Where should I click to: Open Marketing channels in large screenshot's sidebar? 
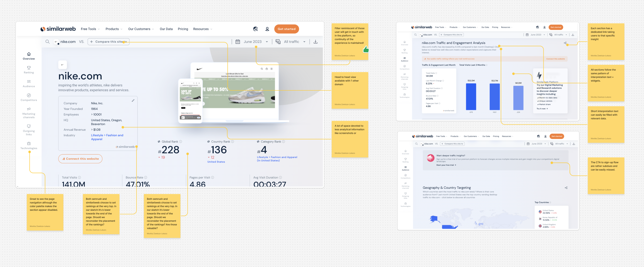pyautogui.click(x=29, y=113)
